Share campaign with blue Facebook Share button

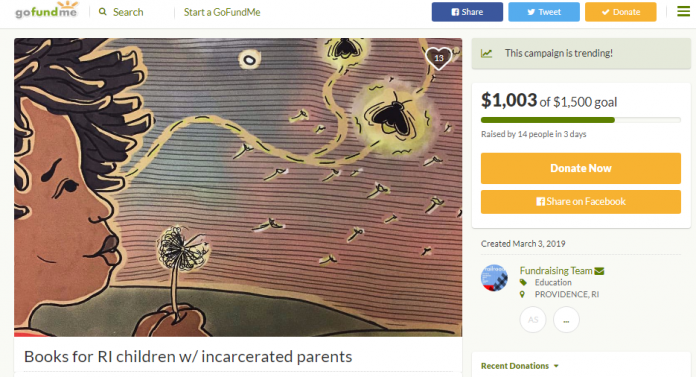[x=467, y=12]
